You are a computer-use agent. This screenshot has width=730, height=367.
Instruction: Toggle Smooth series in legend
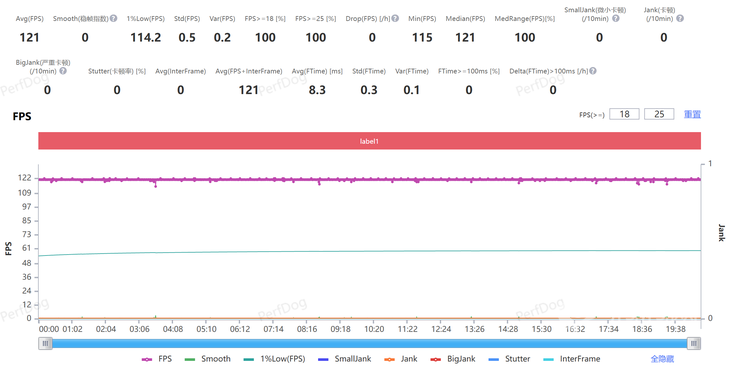(x=208, y=359)
